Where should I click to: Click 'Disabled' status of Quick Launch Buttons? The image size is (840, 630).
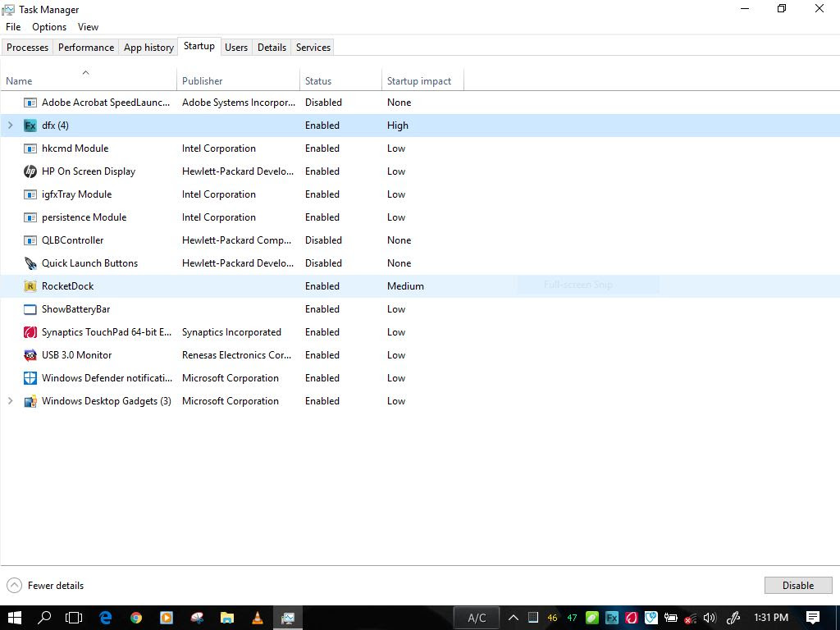point(323,263)
